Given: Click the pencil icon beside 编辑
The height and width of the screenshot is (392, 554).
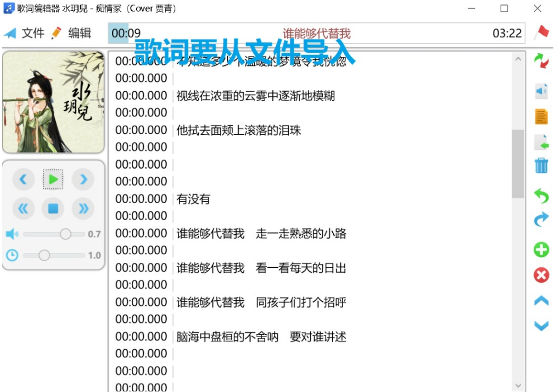Looking at the screenshot, I should pos(57,33).
